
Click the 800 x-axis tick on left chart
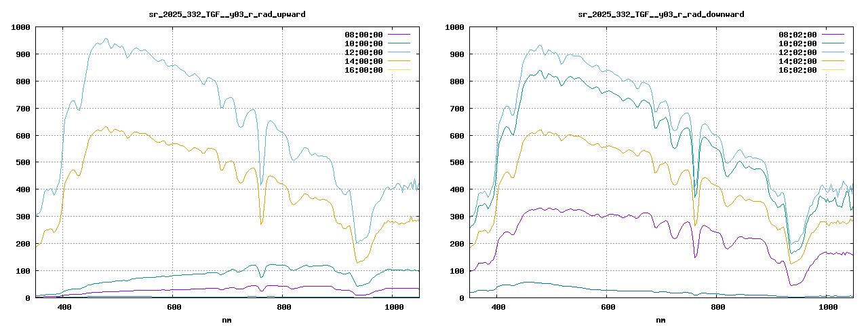click(284, 308)
